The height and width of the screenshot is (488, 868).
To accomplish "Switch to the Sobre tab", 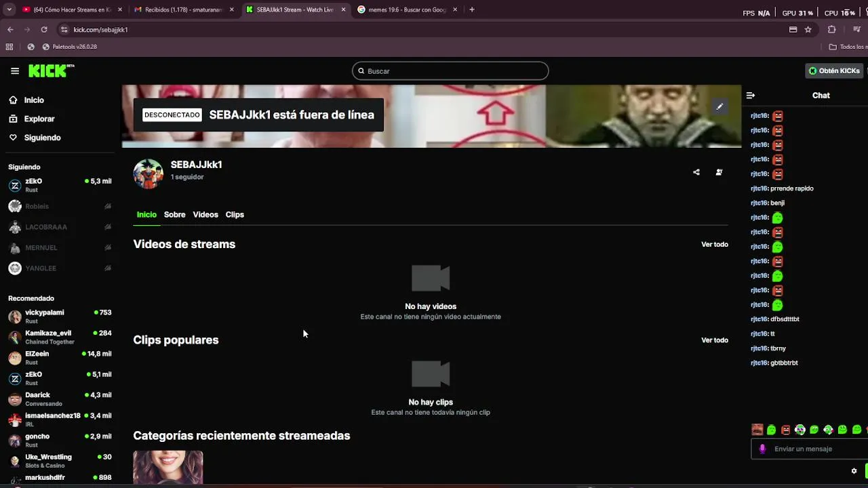I will 174,214.
